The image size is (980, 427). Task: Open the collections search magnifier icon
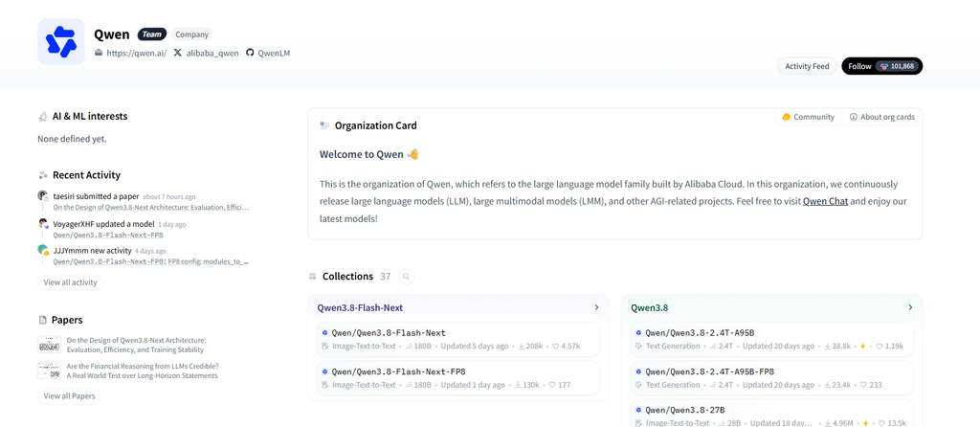(x=406, y=277)
